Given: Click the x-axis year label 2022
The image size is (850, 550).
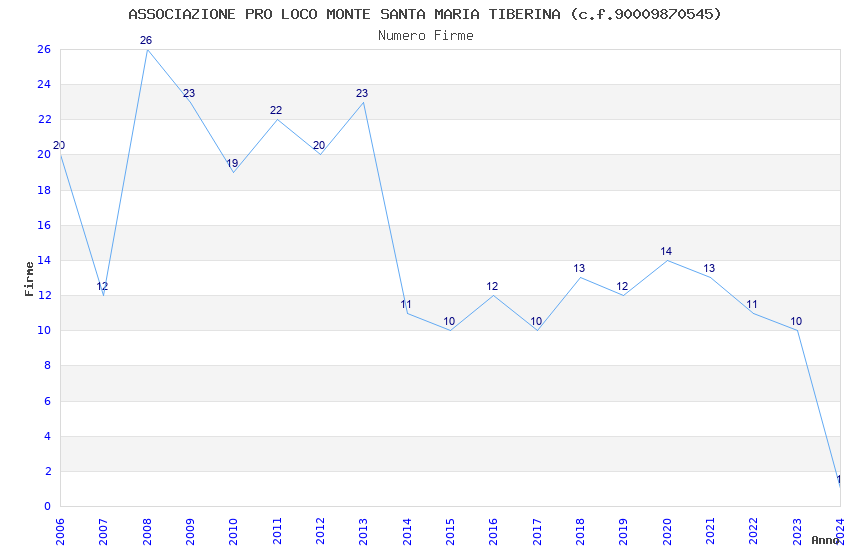Looking at the screenshot, I should click(754, 532).
